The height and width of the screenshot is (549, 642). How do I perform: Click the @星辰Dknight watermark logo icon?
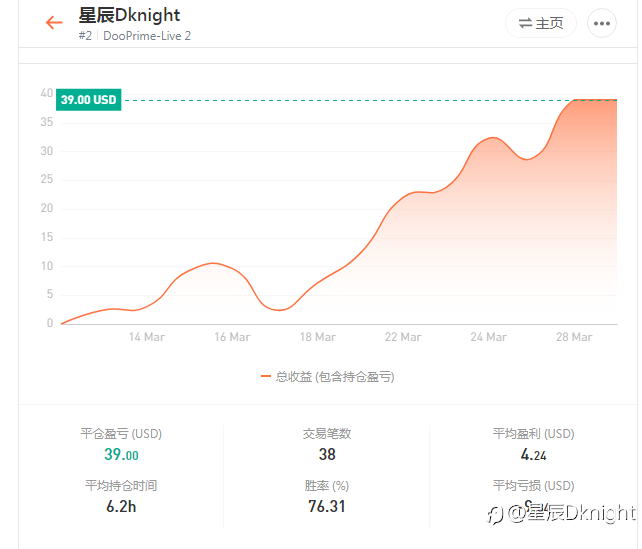click(x=495, y=514)
